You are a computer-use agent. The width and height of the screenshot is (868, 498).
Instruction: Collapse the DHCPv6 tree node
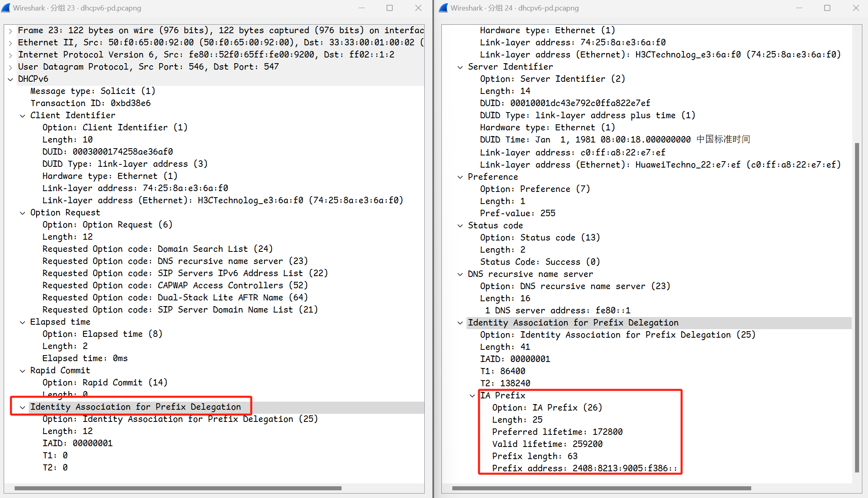pos(10,79)
